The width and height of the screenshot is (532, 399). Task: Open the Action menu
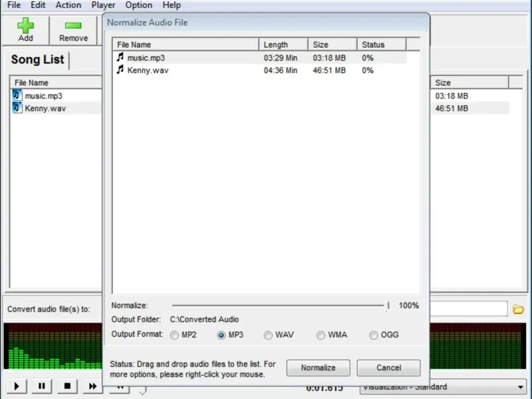[x=68, y=5]
